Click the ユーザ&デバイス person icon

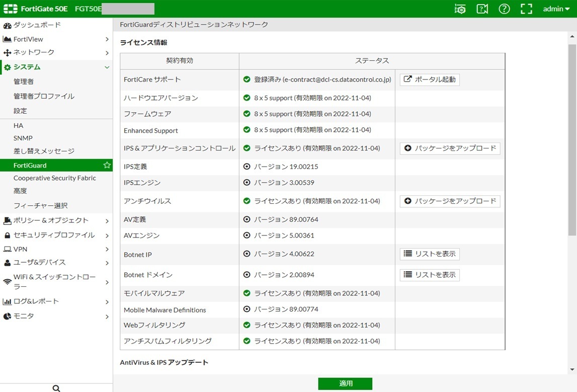(7, 263)
